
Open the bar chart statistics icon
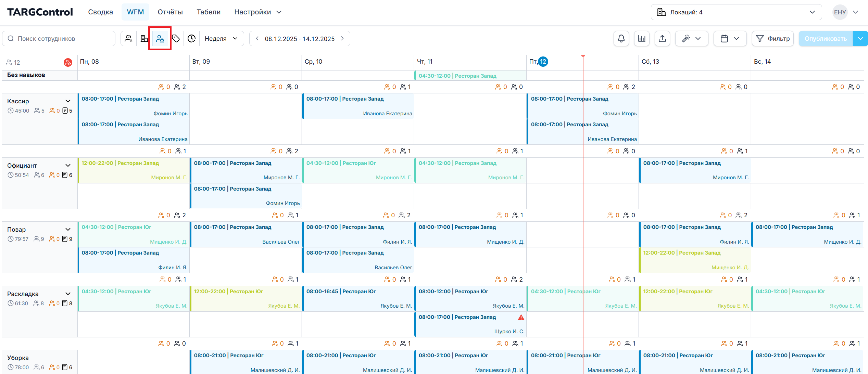[x=642, y=39]
